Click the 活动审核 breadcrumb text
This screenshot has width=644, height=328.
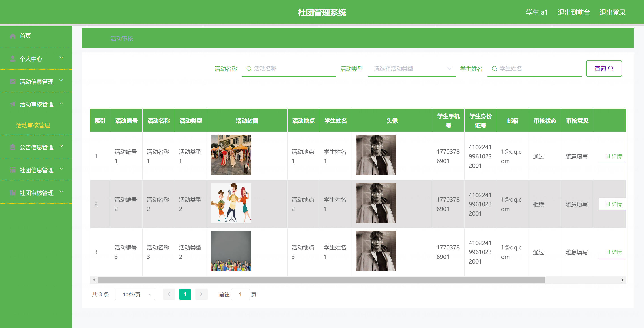click(x=122, y=38)
